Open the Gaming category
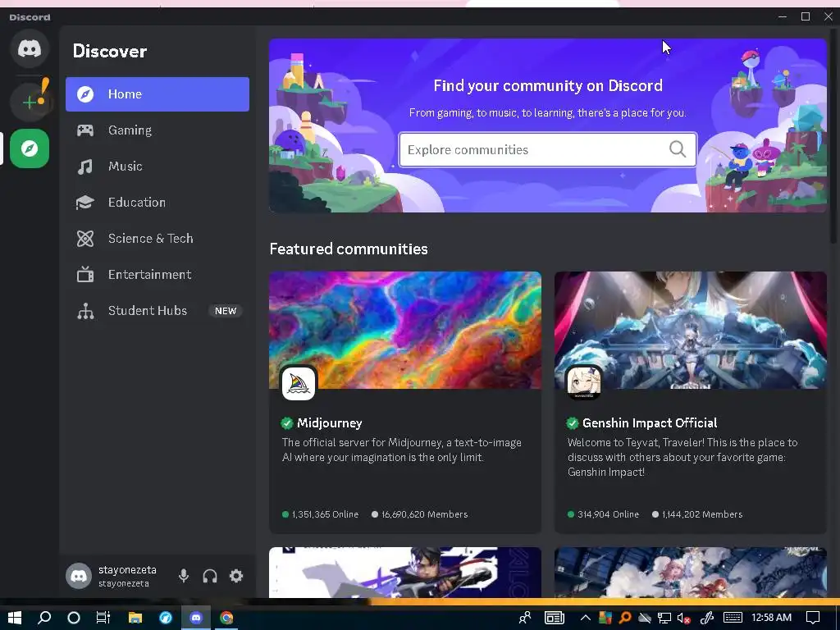Screen dimensions: 840x630 [x=157, y=130]
